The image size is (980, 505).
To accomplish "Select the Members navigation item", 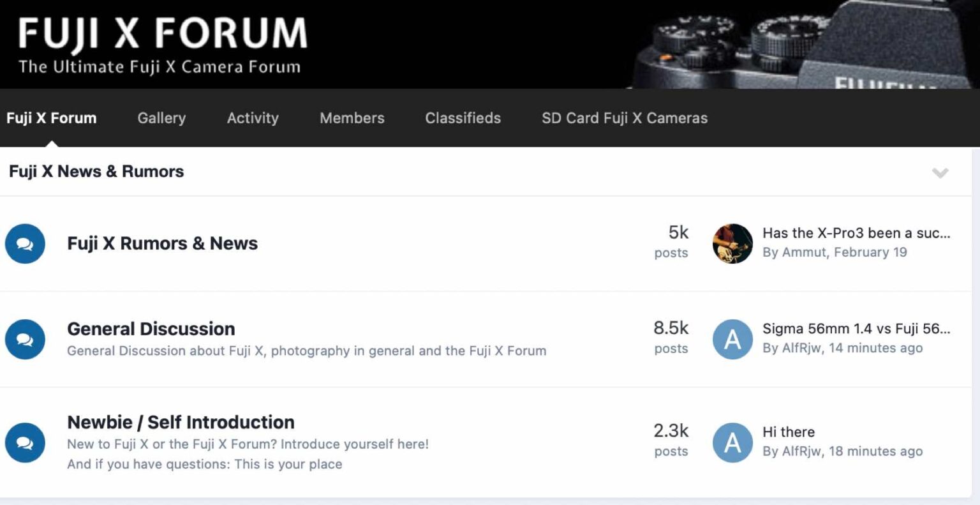I will [352, 118].
